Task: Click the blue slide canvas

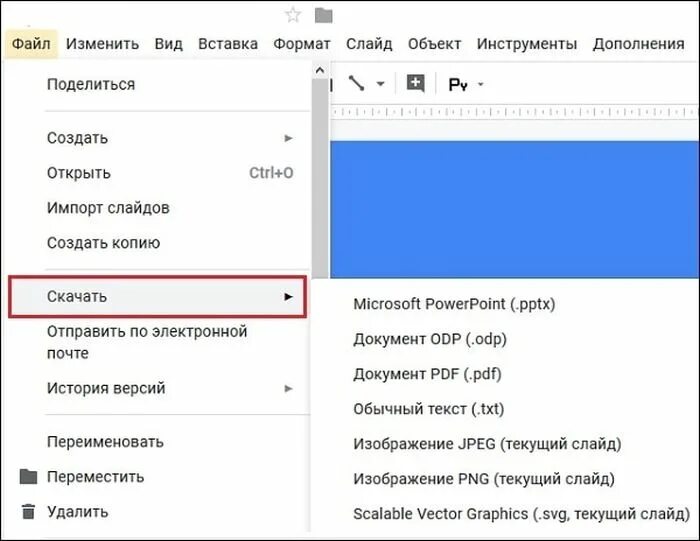Action: (x=514, y=209)
